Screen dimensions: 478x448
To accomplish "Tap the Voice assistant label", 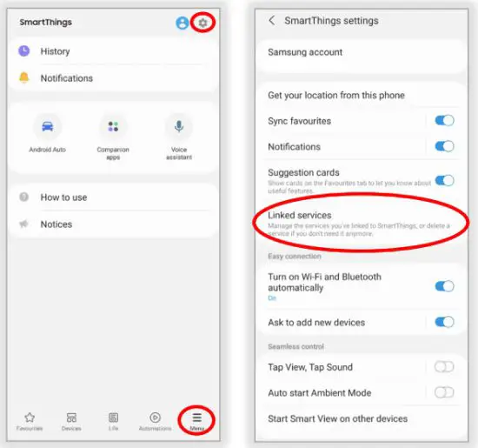I will pyautogui.click(x=179, y=153).
